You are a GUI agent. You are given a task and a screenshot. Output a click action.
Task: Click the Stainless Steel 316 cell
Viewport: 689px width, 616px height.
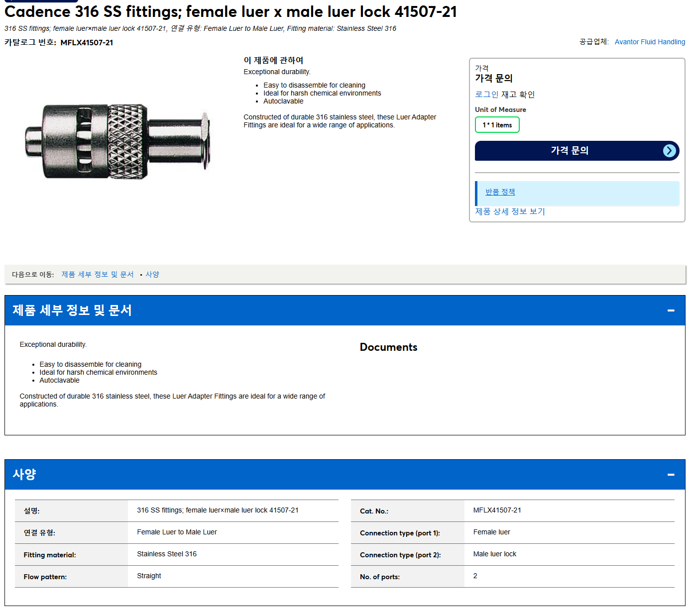click(167, 554)
